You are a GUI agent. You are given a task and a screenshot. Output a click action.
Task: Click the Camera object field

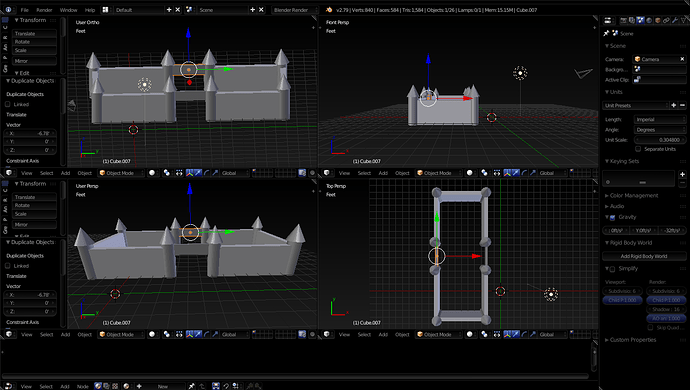pyautogui.click(x=660, y=59)
